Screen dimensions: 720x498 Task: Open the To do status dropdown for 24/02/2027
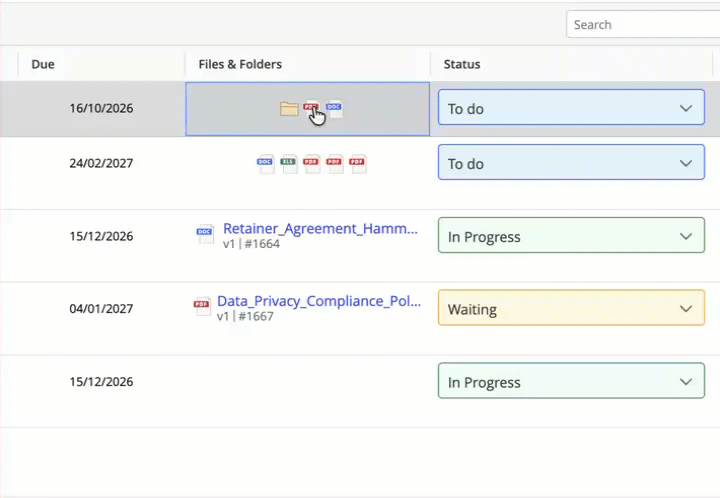[571, 162]
